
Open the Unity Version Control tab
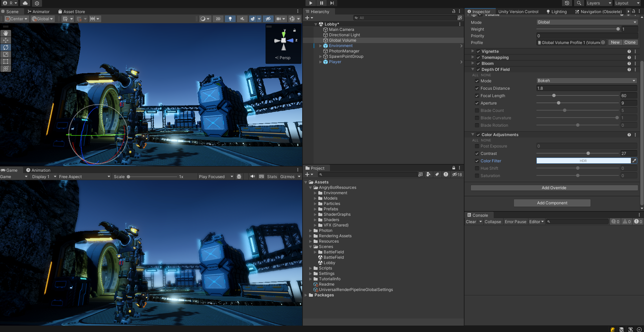pyautogui.click(x=518, y=11)
